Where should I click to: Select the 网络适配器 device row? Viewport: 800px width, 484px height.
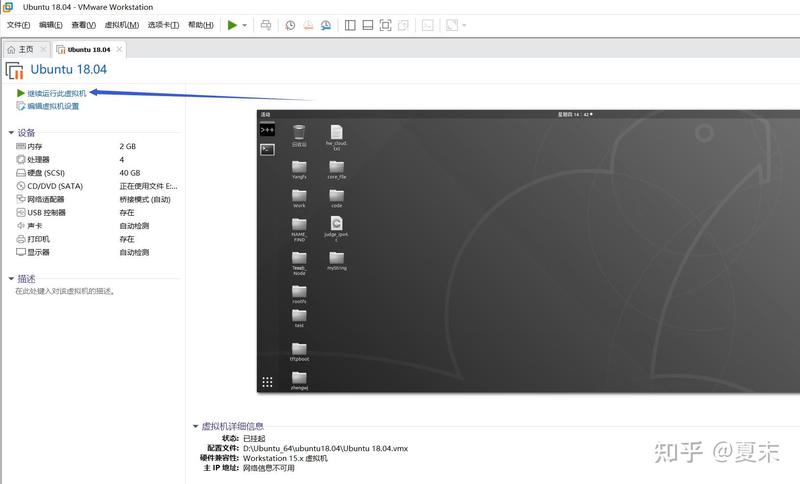point(97,199)
